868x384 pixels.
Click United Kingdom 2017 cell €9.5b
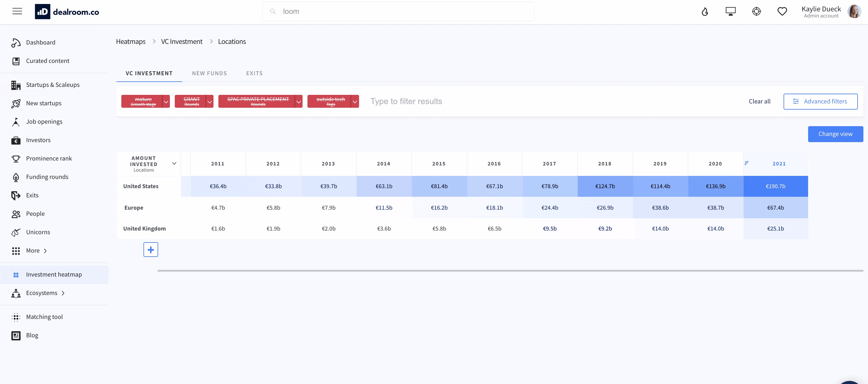(549, 229)
